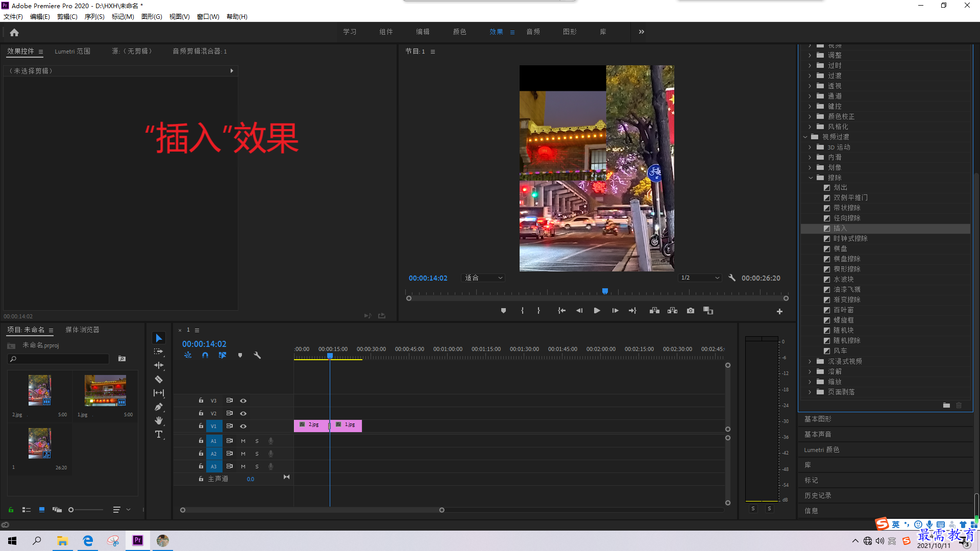Select the Selection tool arrow
This screenshot has width=980, height=551.
pyautogui.click(x=159, y=338)
